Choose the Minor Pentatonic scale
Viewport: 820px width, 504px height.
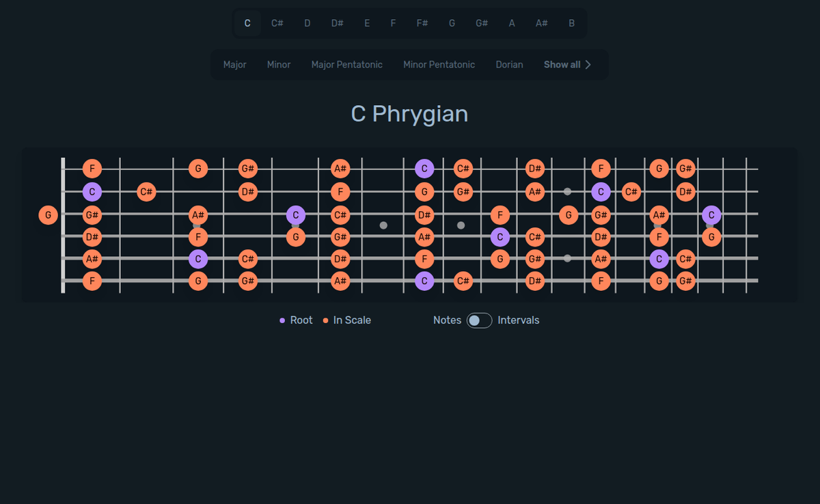coord(439,64)
